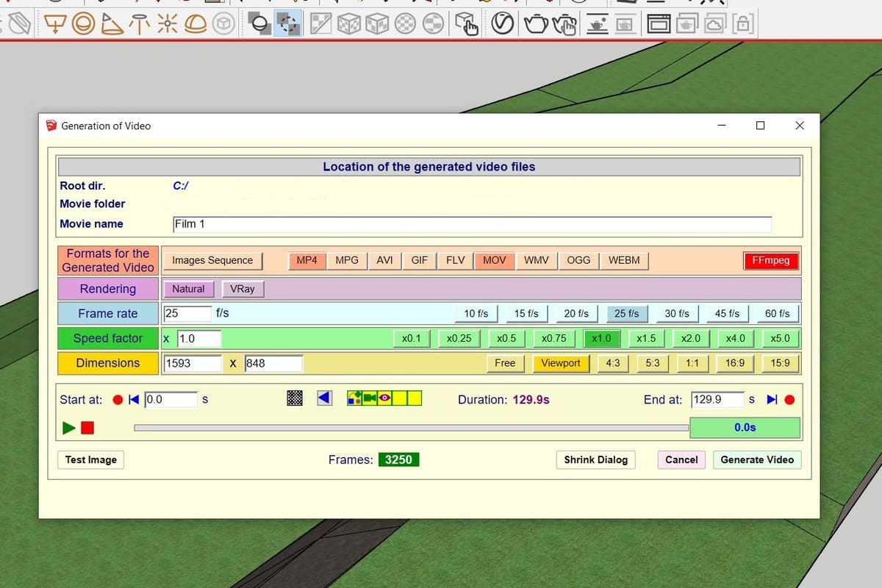Show the V-Ray frame buffer window icon
Screen dimensions: 882x588
pyautogui.click(x=659, y=25)
